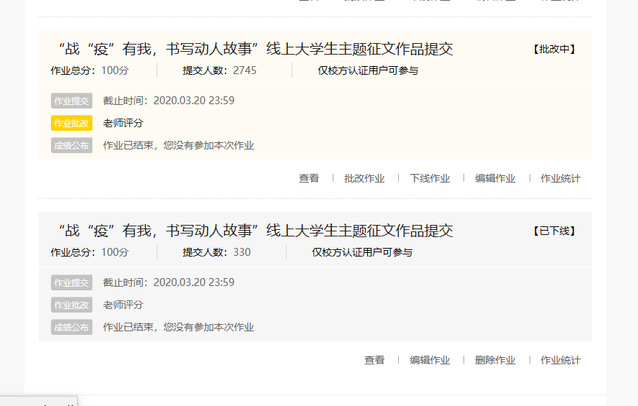Click the yellow 作业批改 stage tag
Viewport: 638px width, 406px height.
click(x=71, y=123)
